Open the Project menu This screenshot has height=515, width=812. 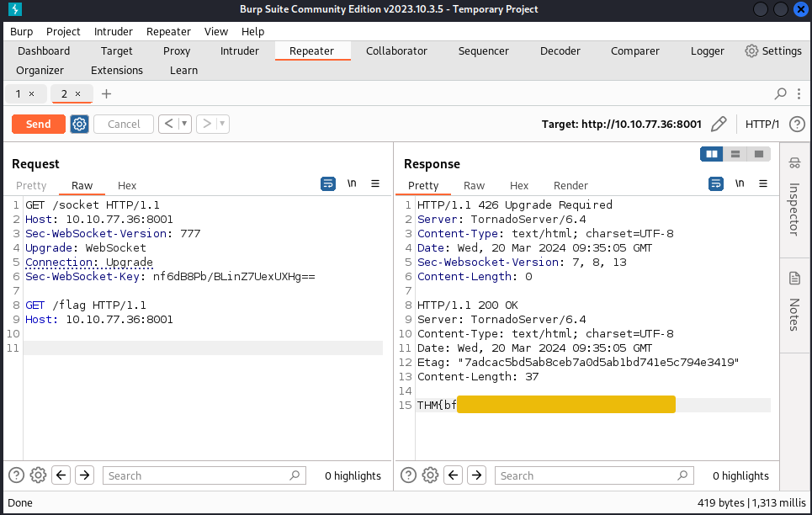click(63, 32)
